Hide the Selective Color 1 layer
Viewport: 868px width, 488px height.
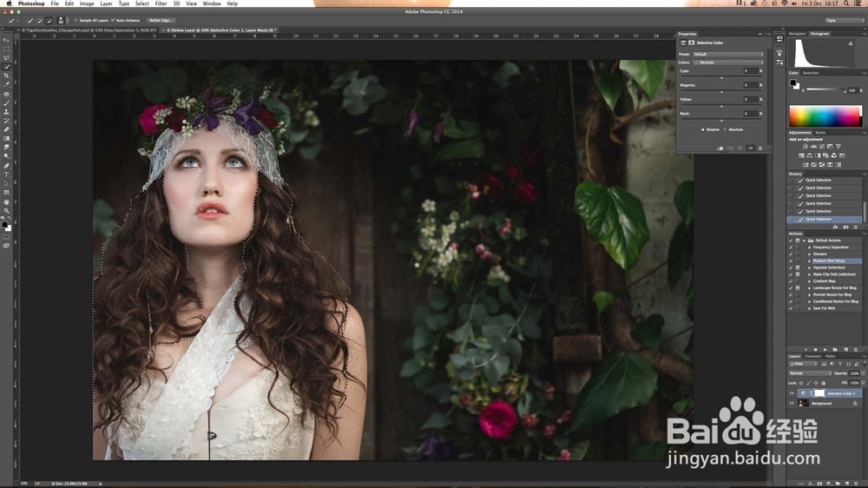point(792,393)
